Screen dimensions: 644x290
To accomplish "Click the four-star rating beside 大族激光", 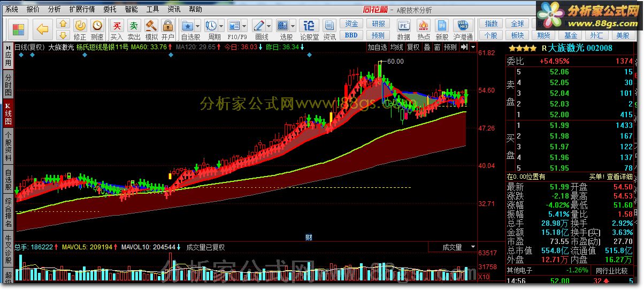I will tap(523, 48).
